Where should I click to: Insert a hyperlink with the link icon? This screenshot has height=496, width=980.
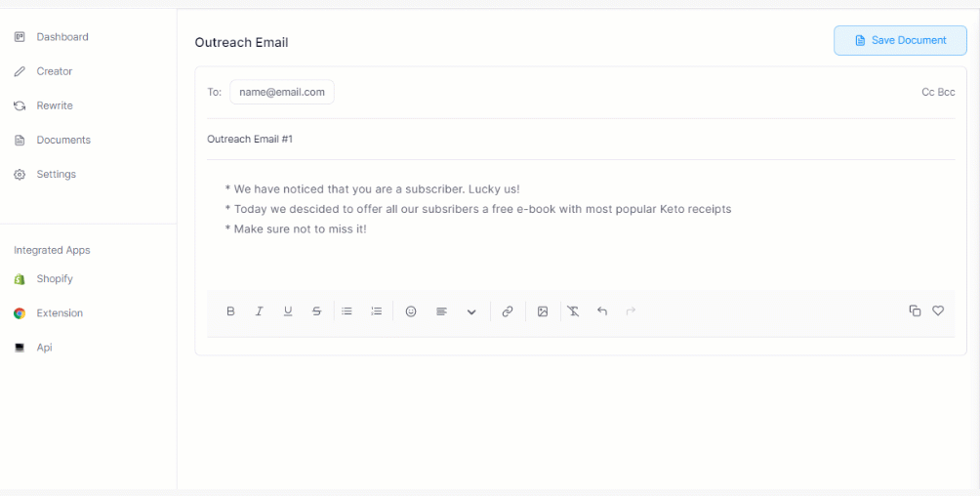508,311
